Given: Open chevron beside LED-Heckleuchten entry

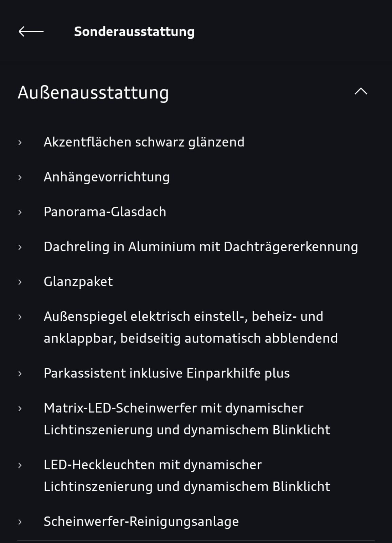Looking at the screenshot, I should click(20, 465).
